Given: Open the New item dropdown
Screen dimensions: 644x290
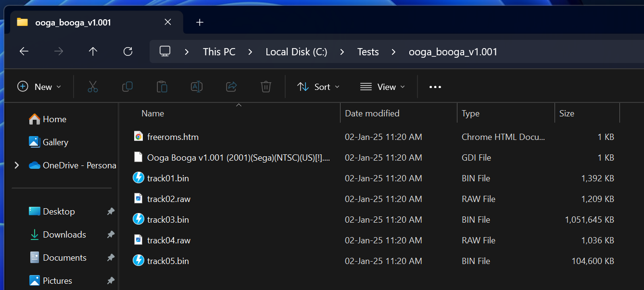Looking at the screenshot, I should [39, 87].
